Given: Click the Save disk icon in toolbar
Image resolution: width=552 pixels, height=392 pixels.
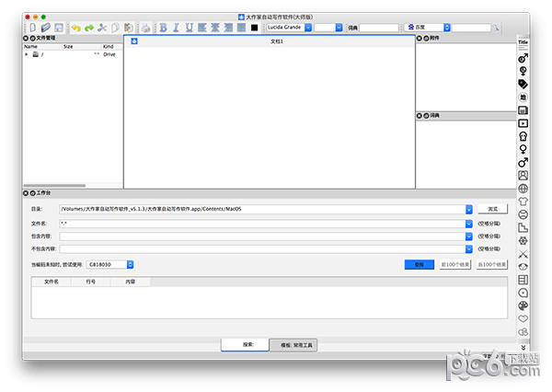Looking at the screenshot, I should (59, 28).
